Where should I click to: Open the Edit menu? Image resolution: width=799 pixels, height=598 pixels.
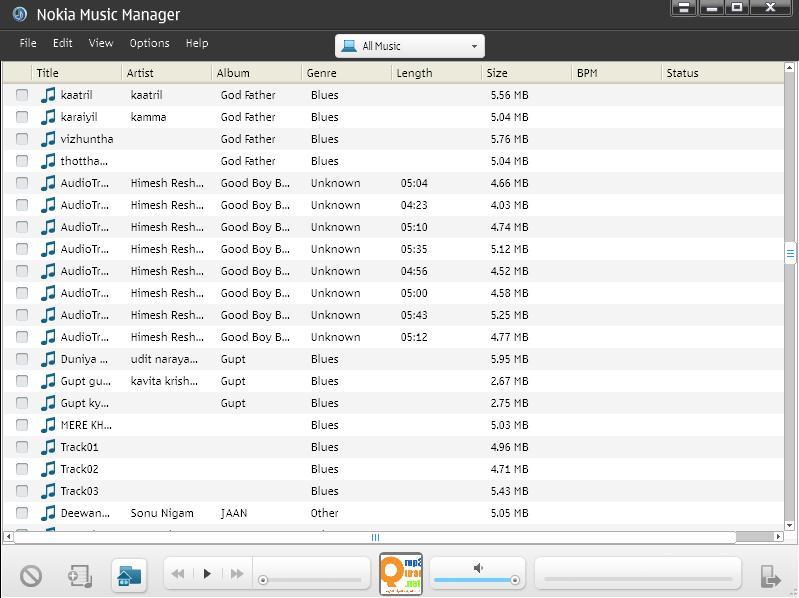click(x=63, y=43)
